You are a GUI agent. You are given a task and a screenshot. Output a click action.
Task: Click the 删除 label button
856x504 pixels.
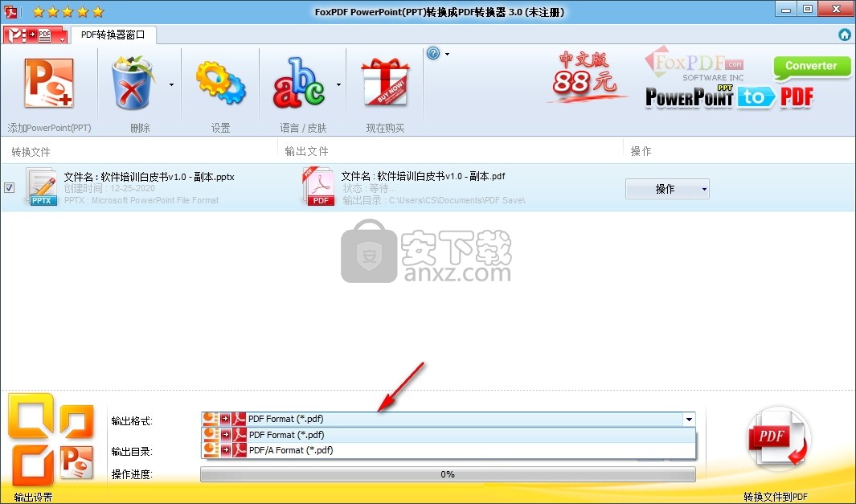[x=140, y=128]
